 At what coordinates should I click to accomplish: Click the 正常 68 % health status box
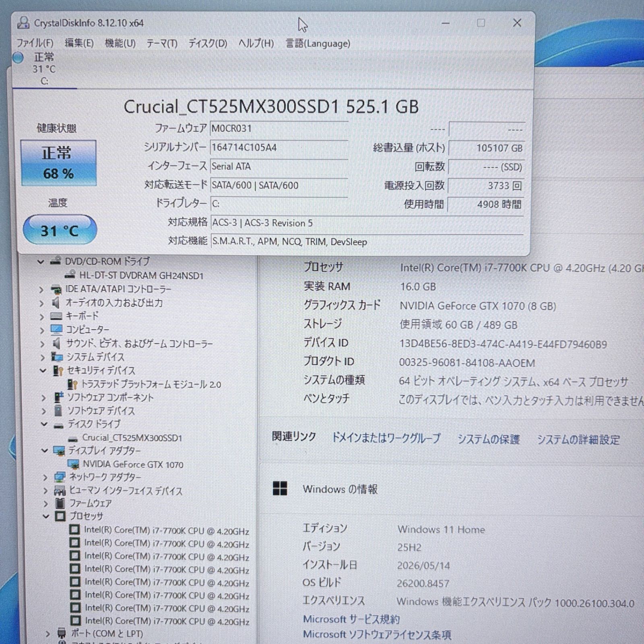click(58, 163)
